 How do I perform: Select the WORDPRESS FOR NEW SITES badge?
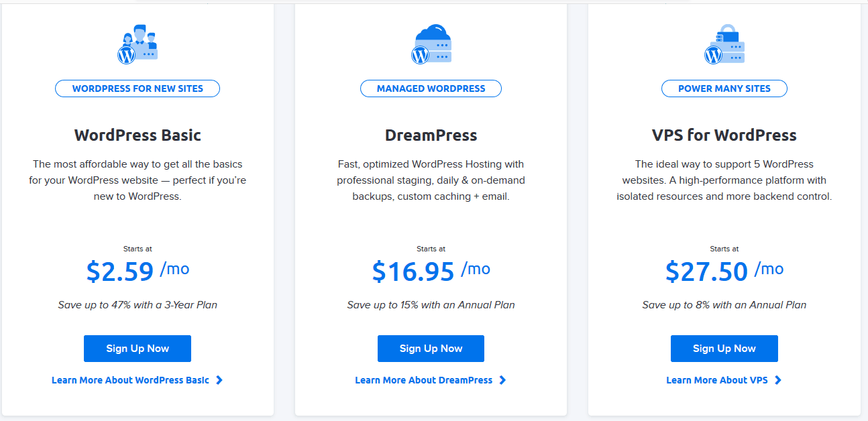138,88
